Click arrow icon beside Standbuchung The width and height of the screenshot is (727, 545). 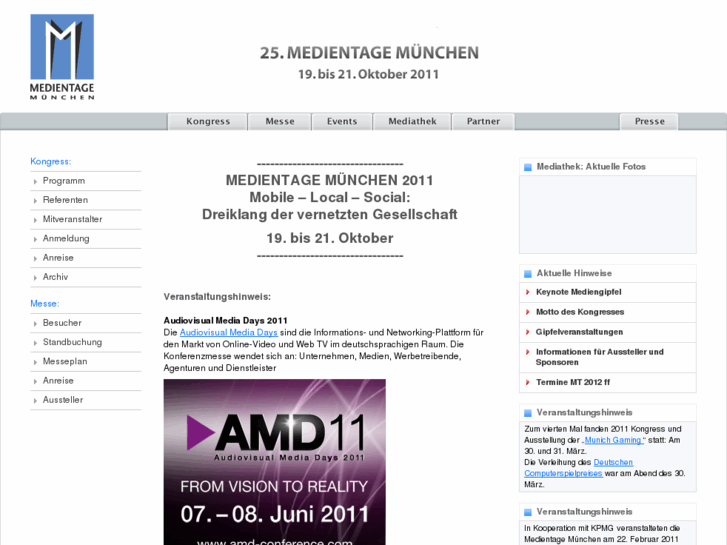coord(35,343)
